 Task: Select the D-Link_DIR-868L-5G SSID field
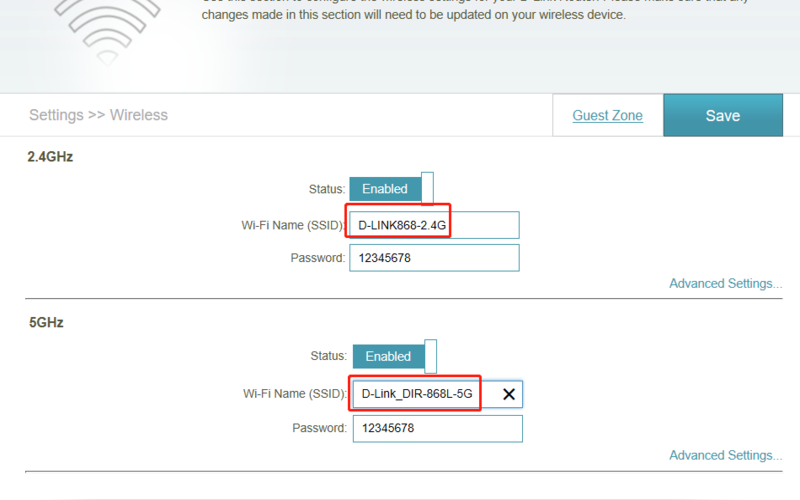pos(438,394)
